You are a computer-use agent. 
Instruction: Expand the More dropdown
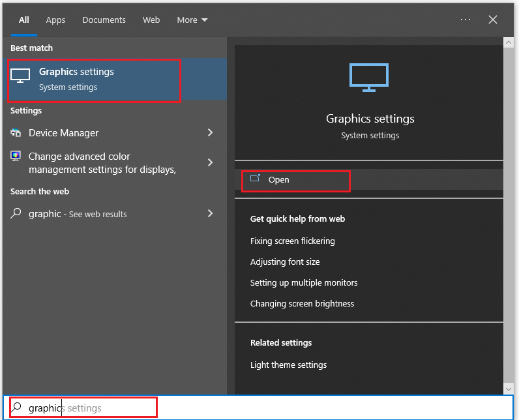tap(192, 20)
